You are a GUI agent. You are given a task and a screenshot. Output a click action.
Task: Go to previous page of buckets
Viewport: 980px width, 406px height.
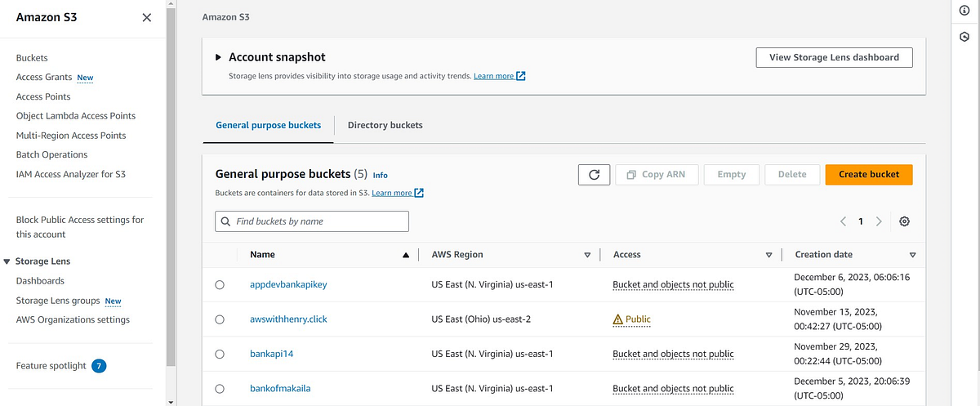pos(844,221)
